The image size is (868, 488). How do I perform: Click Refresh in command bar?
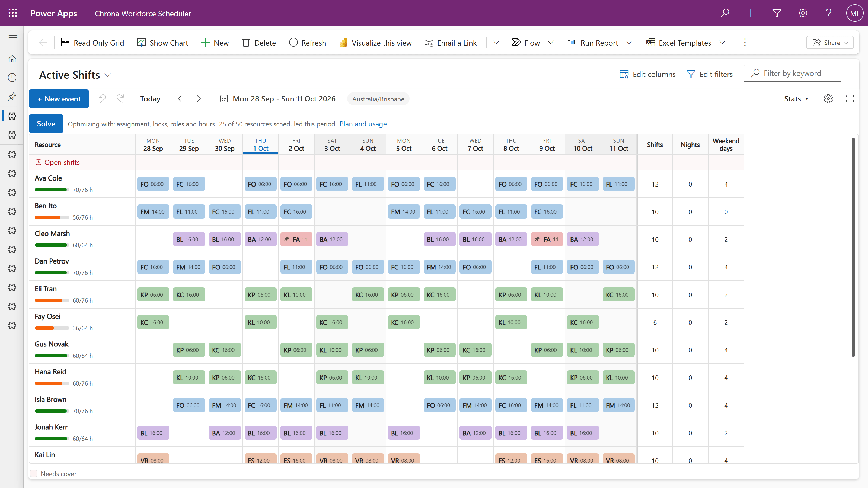coord(307,43)
